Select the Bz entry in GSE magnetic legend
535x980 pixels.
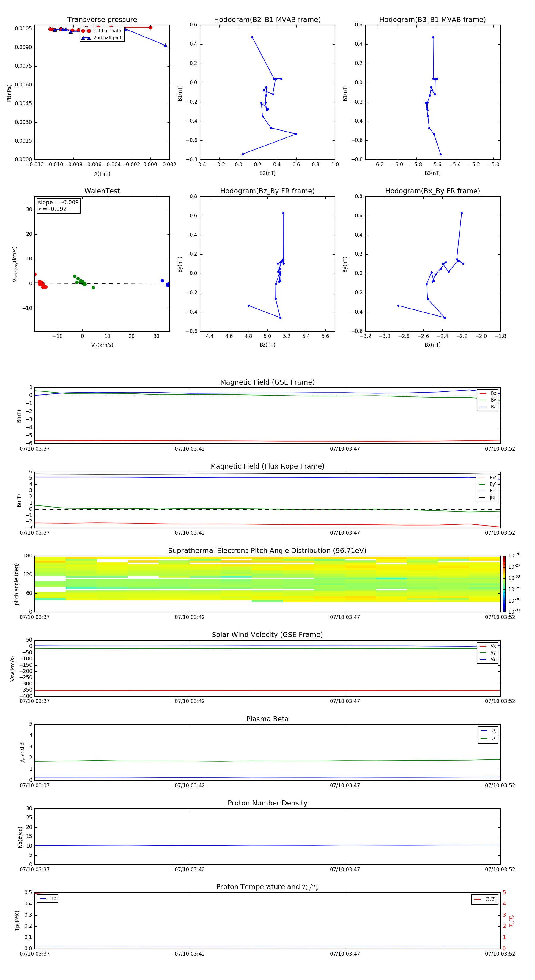coord(488,407)
